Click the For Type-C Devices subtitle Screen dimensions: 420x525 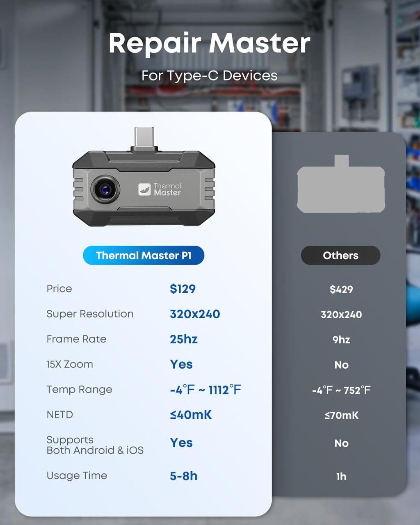210,75
